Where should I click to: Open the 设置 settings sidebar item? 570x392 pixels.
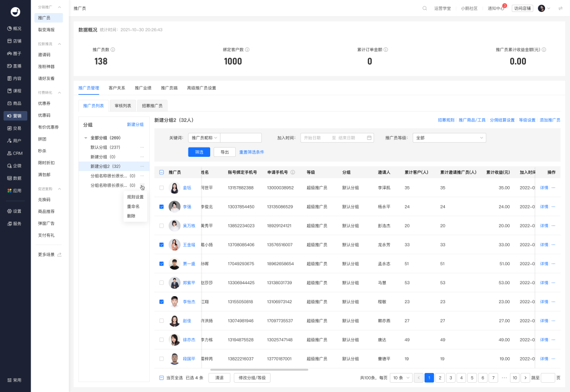pos(15,211)
